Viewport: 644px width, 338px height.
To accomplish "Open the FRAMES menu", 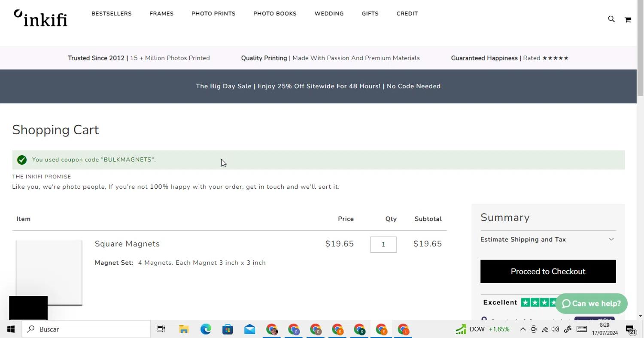I will [161, 14].
